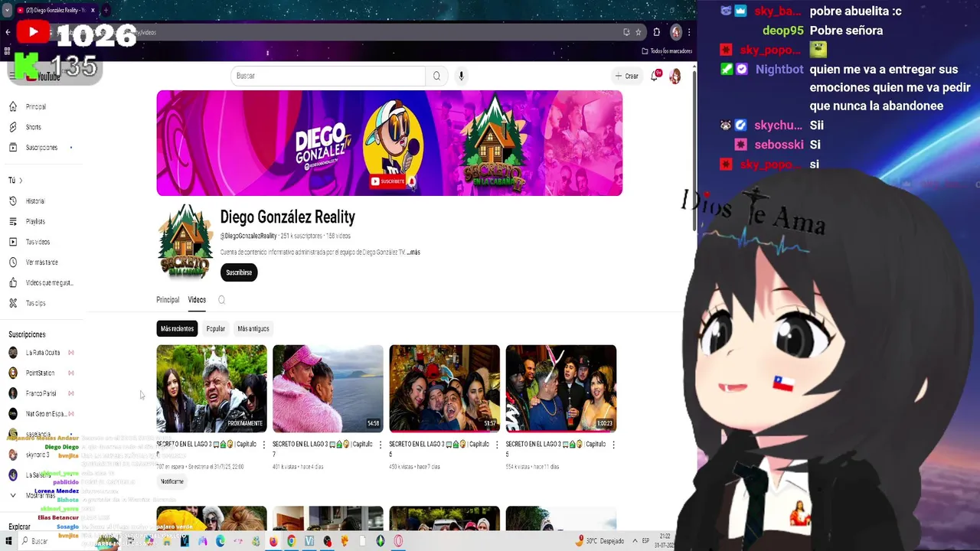Open taskbar weather 30°C Despejado
This screenshot has height=551, width=980.
[601, 541]
